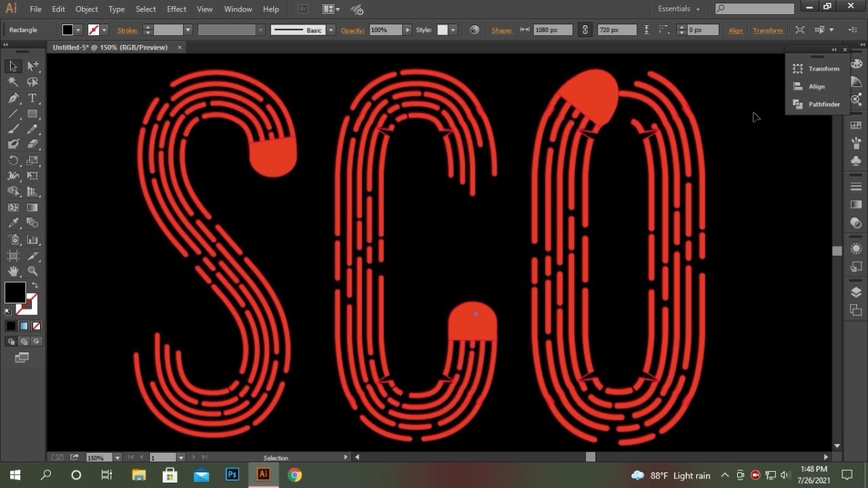868x488 pixels.
Task: Select the Mesh tool
Action: click(13, 207)
